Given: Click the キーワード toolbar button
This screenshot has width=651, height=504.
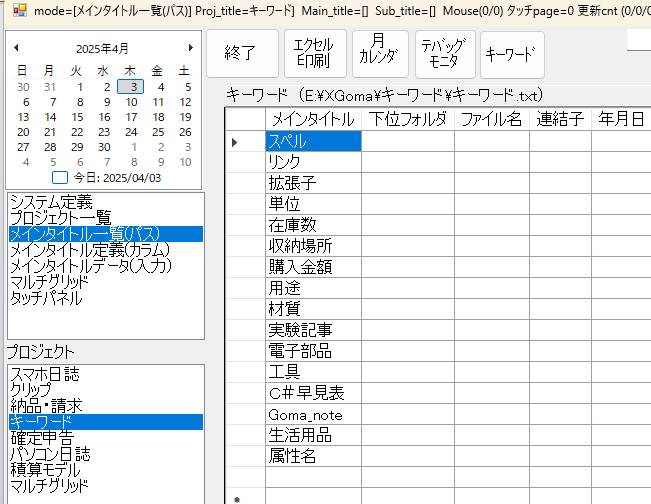Looking at the screenshot, I should (x=511, y=54).
